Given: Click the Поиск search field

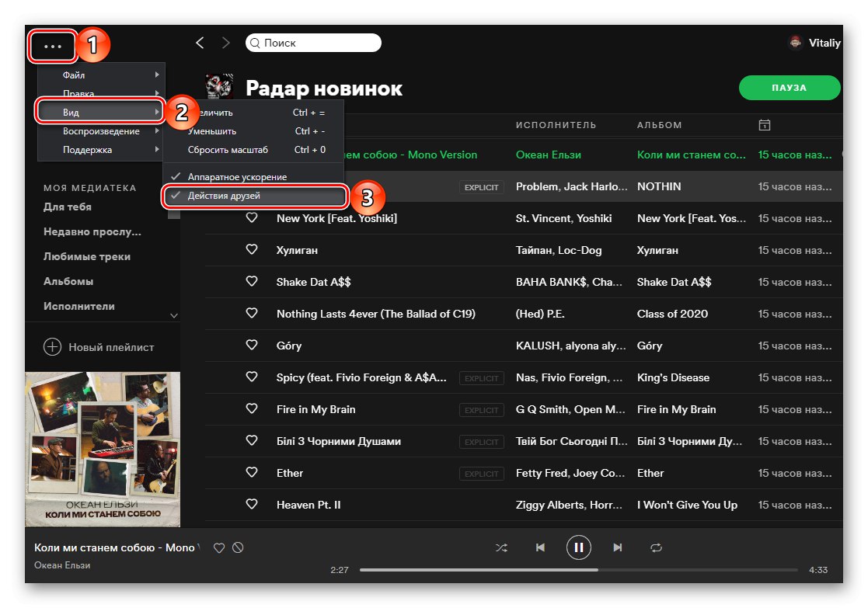Looking at the screenshot, I should [313, 43].
